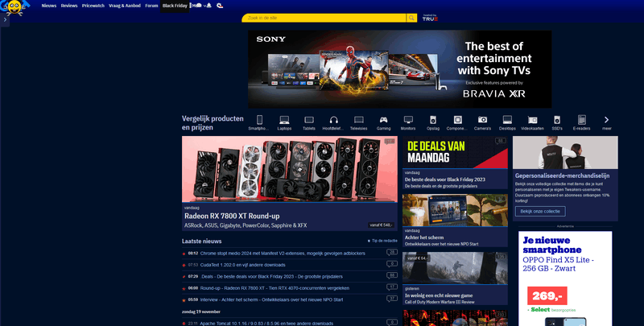Click the Radeon graphics cards hero image

[x=290, y=169]
